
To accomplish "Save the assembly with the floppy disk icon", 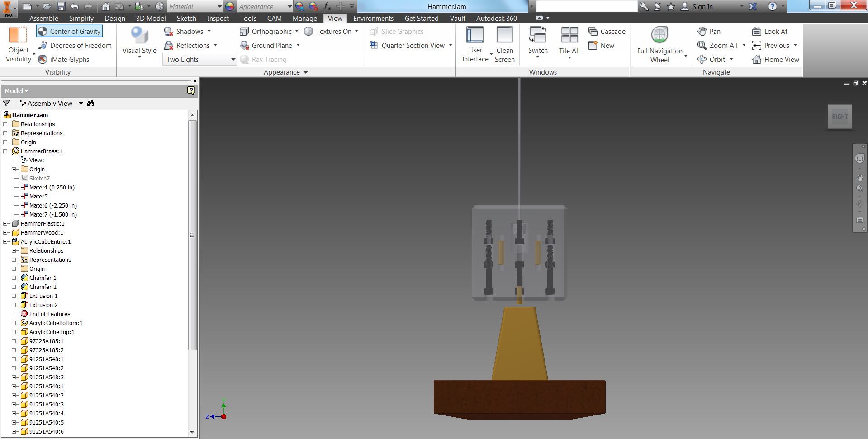I will tap(61, 6).
